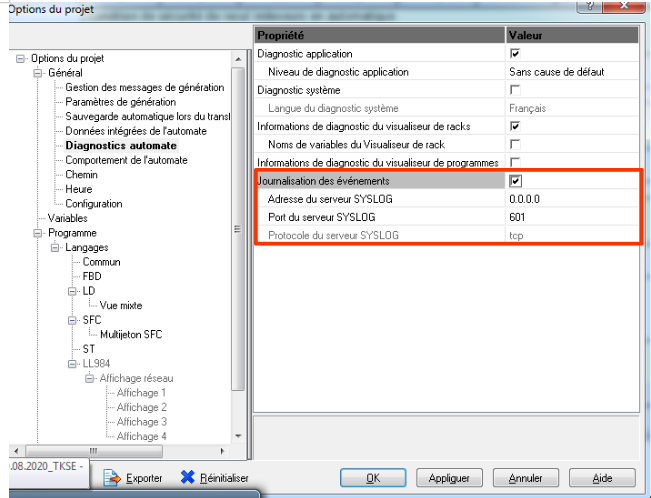
Task: Click the tree horizontal scrollbar left arrow
Action: [16, 451]
